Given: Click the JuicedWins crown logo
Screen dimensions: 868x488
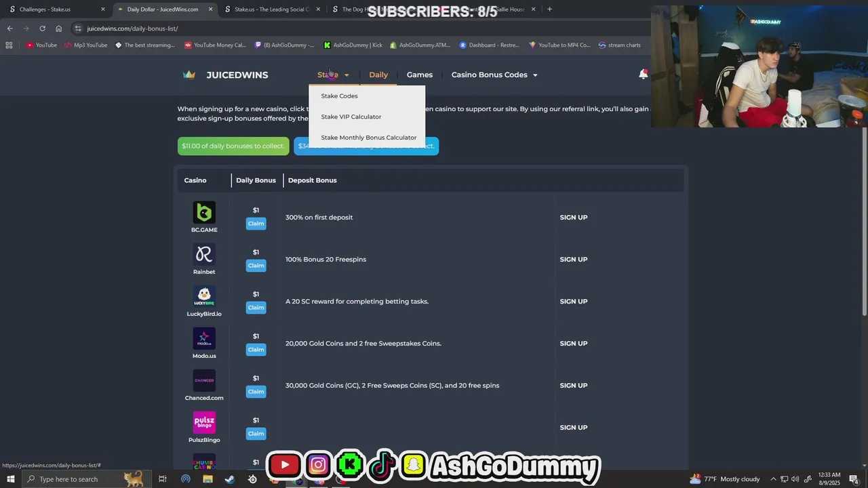Looking at the screenshot, I should [x=189, y=75].
